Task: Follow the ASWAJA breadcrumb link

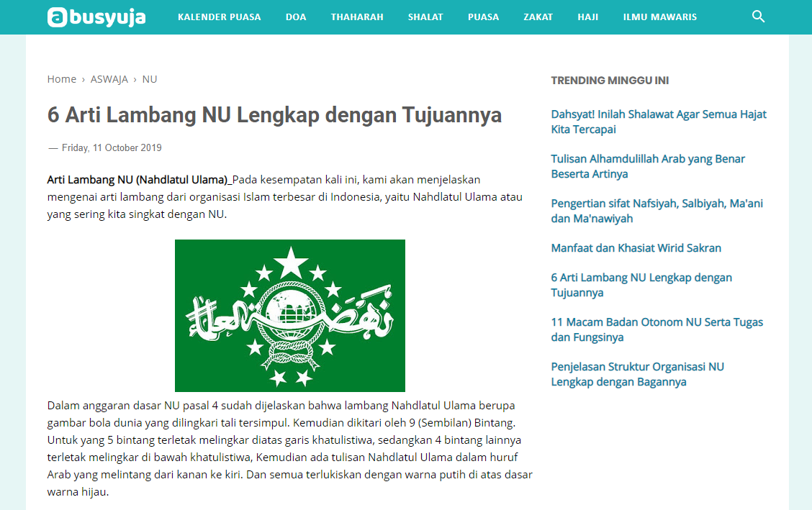Action: [x=109, y=79]
